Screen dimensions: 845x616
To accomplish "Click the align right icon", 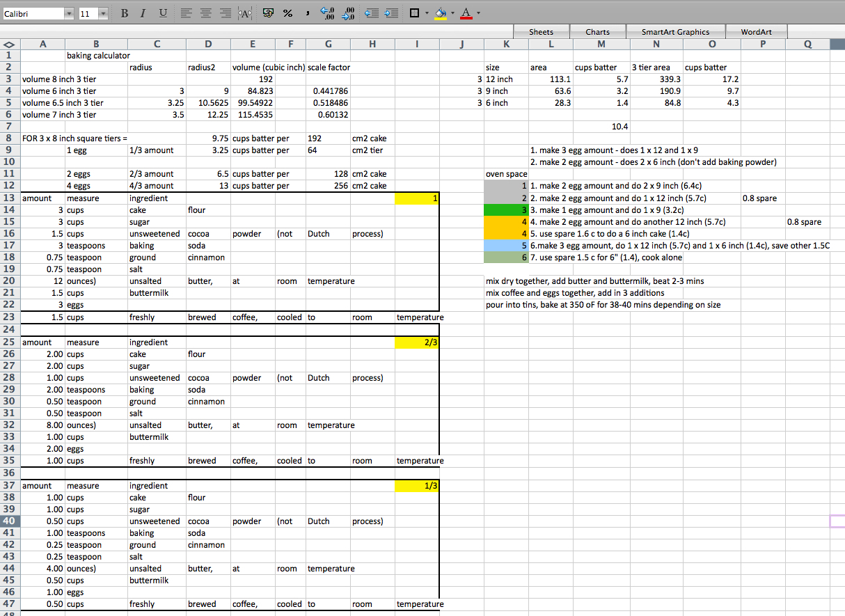I will coord(226,13).
